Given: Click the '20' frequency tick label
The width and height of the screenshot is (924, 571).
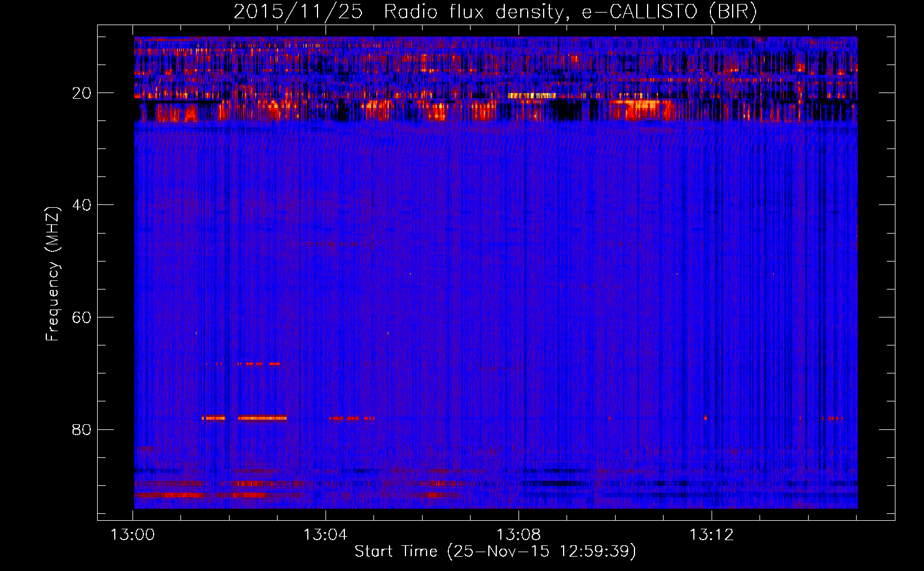Looking at the screenshot, I should pos(82,93).
